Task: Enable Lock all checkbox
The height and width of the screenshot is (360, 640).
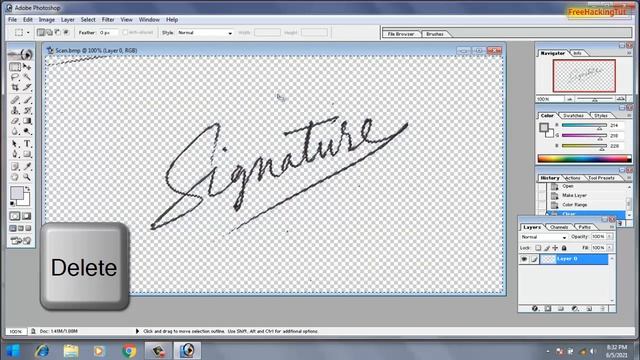Action: (564, 248)
